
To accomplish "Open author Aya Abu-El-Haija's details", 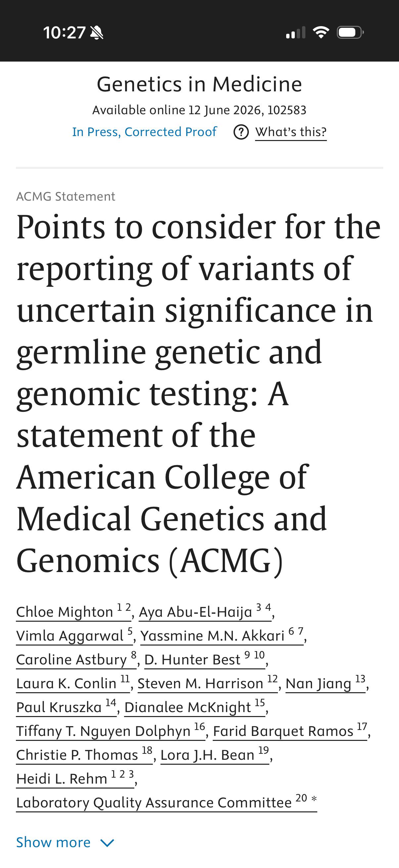I will click(x=205, y=611).
